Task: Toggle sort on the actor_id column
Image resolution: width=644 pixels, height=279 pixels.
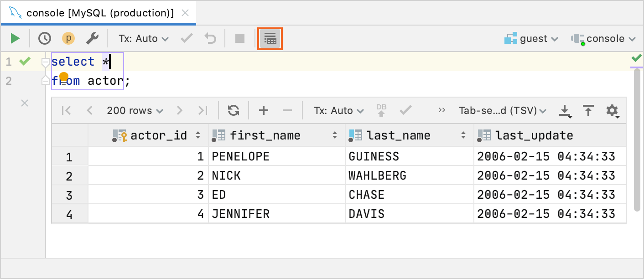Action: 197,135
